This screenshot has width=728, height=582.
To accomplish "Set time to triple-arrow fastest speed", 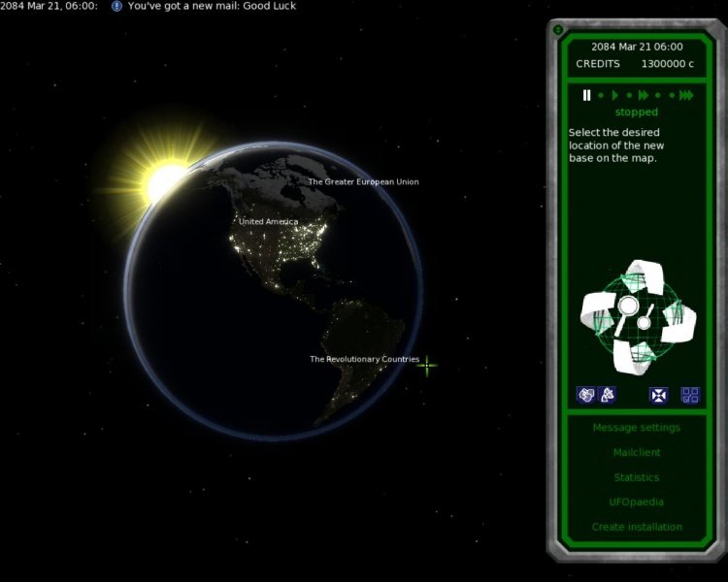I will pos(686,95).
